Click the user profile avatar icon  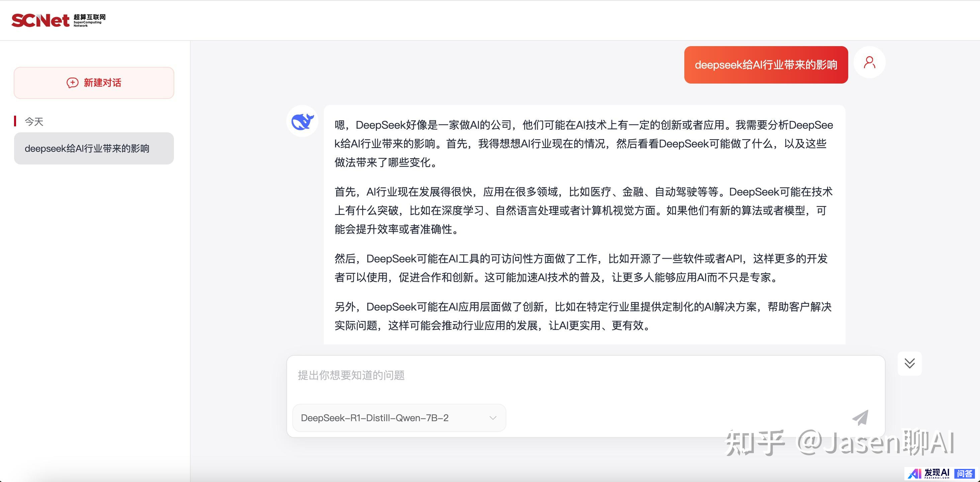(869, 63)
